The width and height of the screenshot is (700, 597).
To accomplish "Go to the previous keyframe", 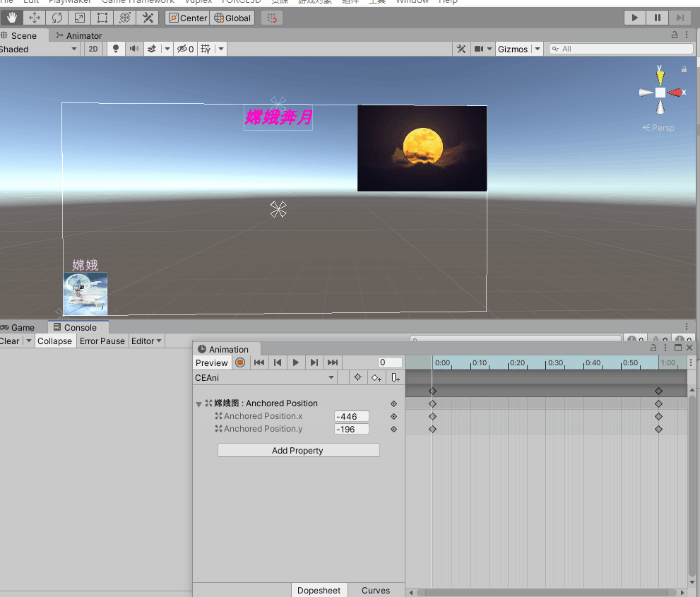I will coord(277,362).
